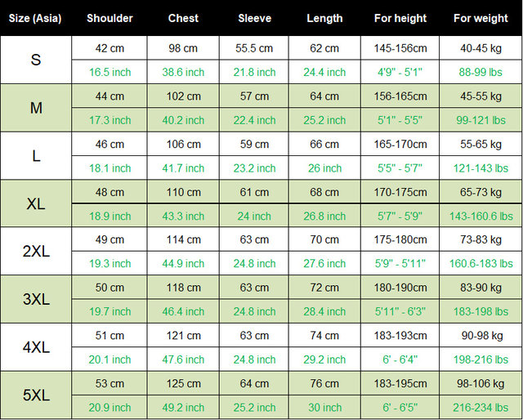The width and height of the screenshot is (523, 420).
Task: Click the "62 cm" length cell
Action: pyautogui.click(x=324, y=48)
